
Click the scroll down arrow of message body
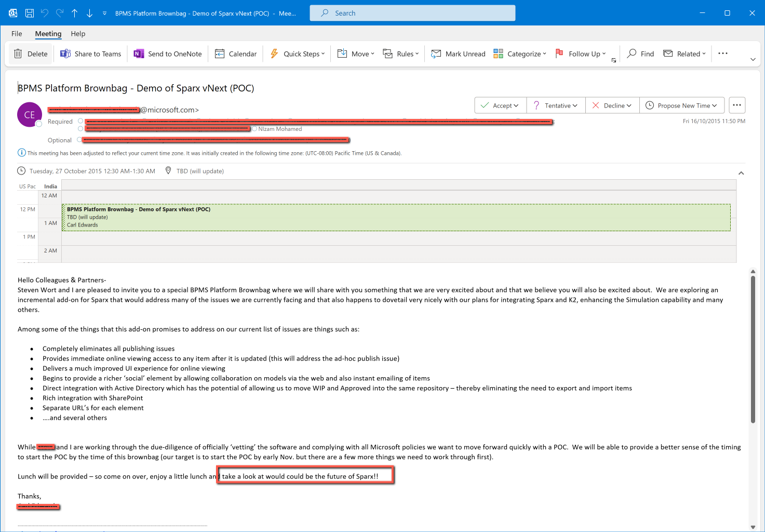(x=753, y=527)
